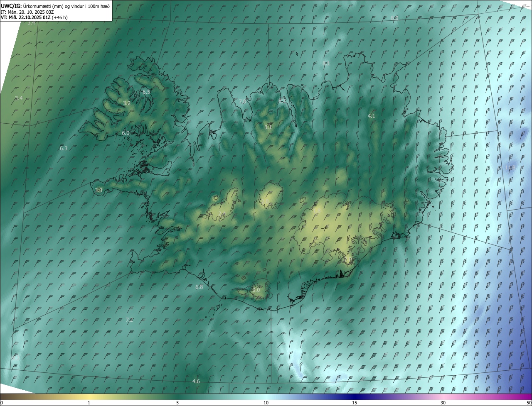Click the 2.0 value on the ice cap
The image size is (532, 406).
click(265, 202)
